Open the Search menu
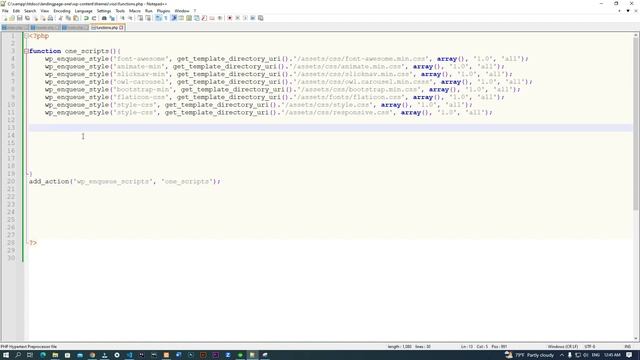 30,11
